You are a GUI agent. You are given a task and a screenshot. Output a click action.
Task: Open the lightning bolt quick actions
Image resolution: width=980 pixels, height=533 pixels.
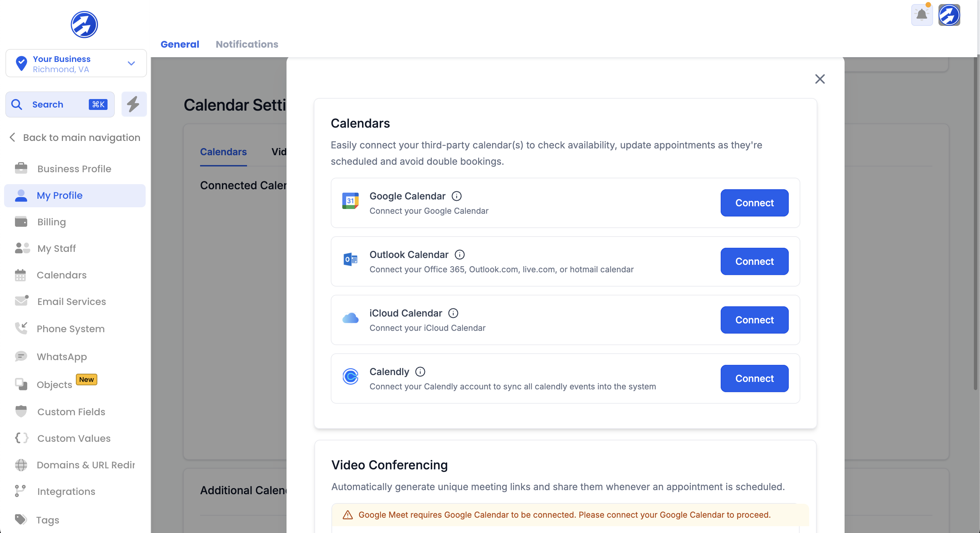point(133,104)
